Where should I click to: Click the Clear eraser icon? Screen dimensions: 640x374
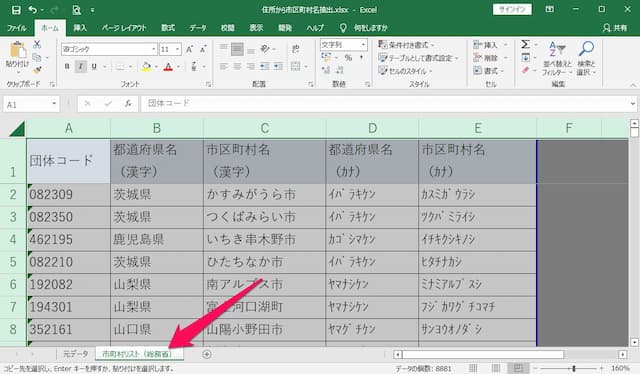[526, 71]
